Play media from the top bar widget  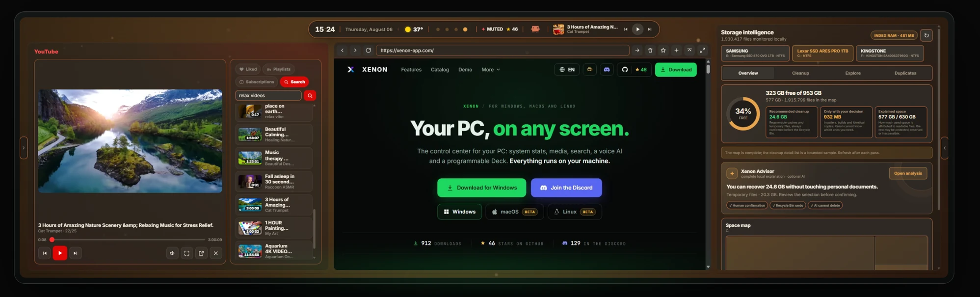coord(637,29)
